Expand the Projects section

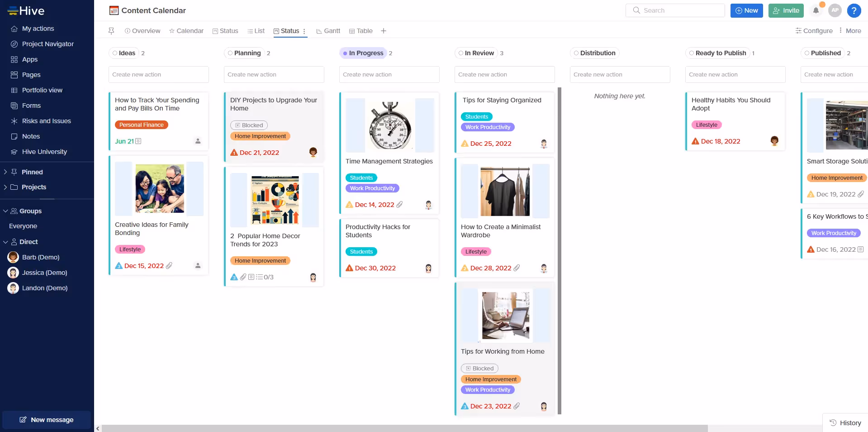pyautogui.click(x=5, y=187)
